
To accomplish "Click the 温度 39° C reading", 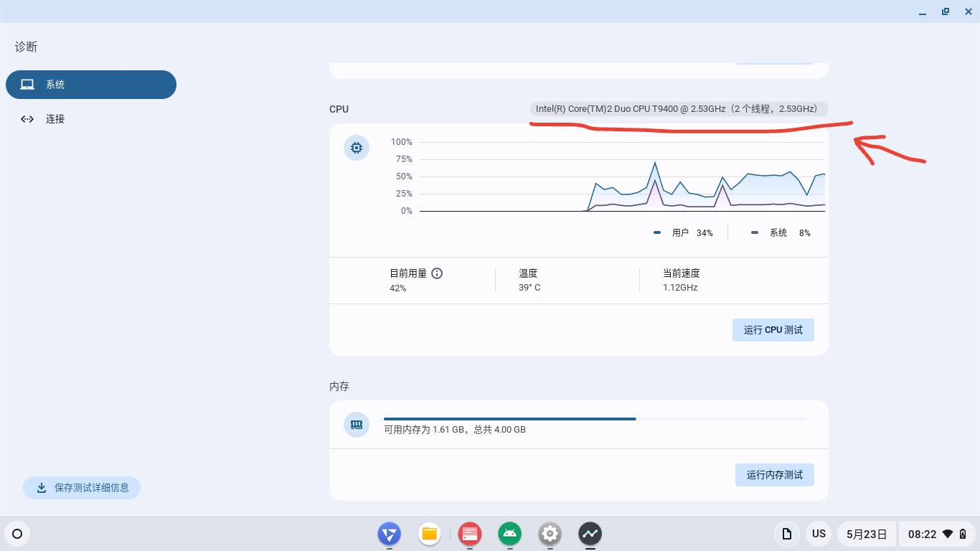I will click(529, 281).
